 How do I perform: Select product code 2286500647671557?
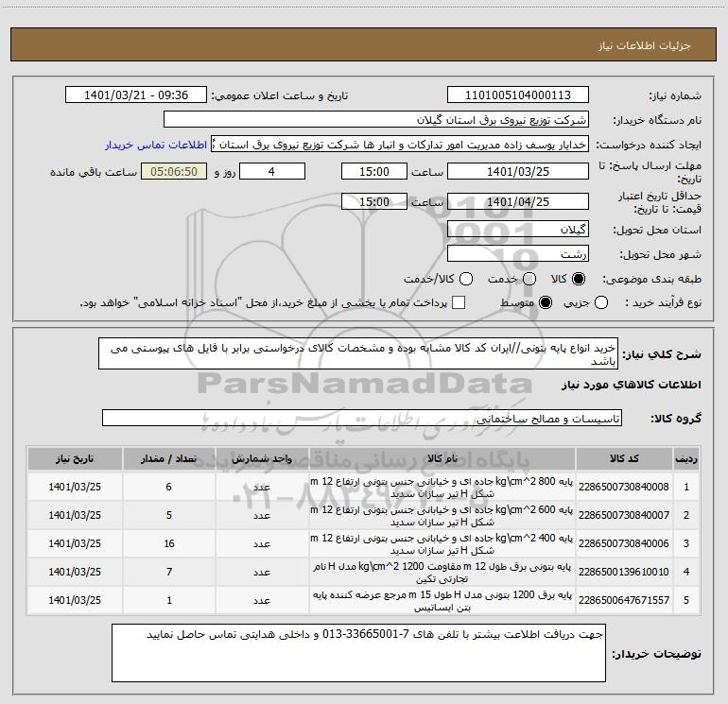(624, 600)
